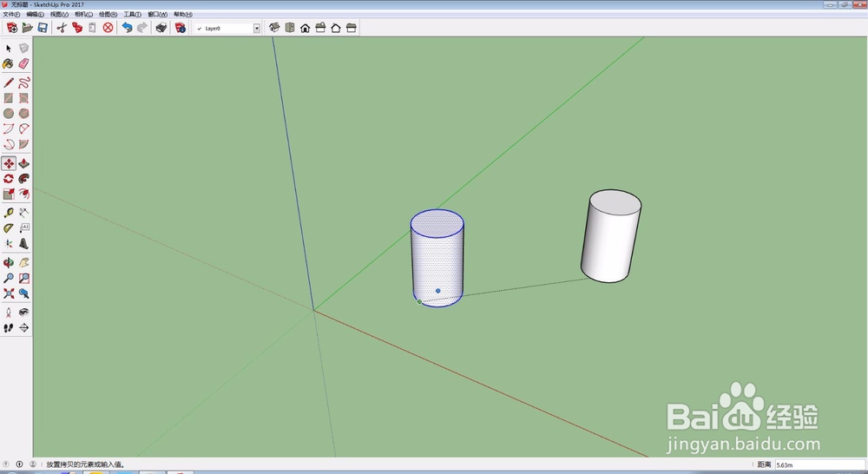Viewport: 868px width, 474px height.
Task: Copy the selection from the toolbar
Action: point(77,28)
